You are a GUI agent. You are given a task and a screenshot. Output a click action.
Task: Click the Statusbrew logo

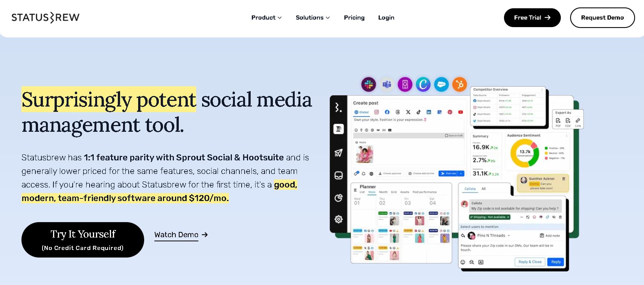(46, 17)
